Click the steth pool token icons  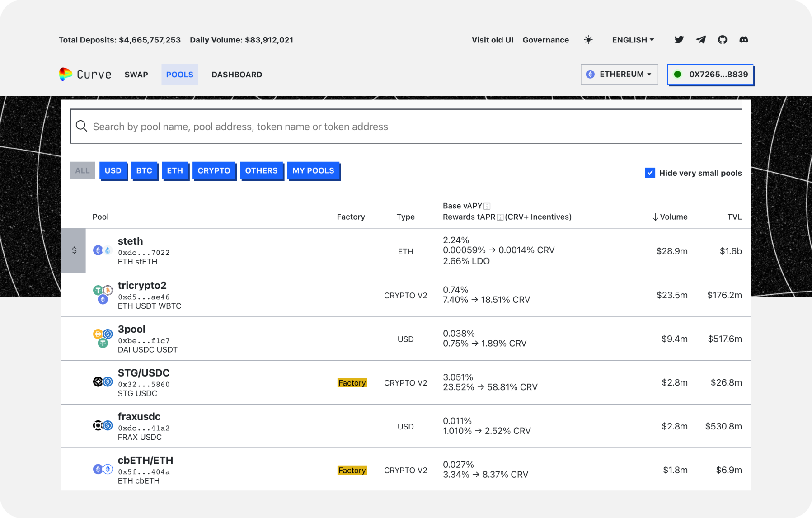[x=103, y=250]
